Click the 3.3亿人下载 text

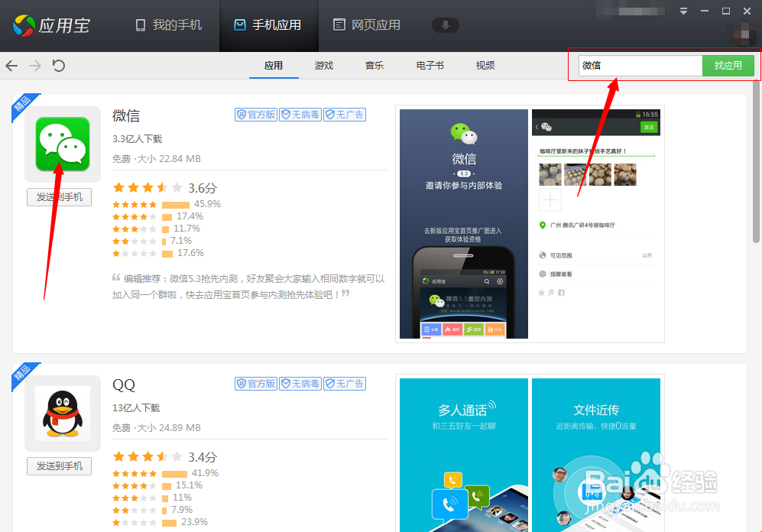138,139
